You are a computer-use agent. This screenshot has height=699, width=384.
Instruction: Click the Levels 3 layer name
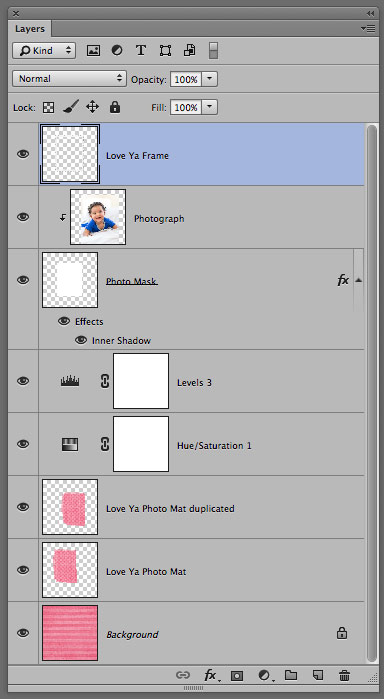pyautogui.click(x=194, y=382)
